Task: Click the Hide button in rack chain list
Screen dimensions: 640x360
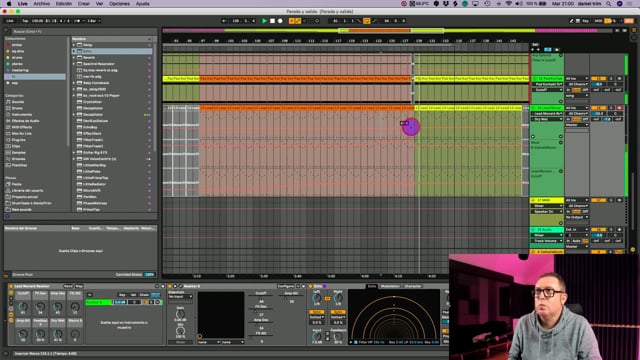Action: [156, 295]
